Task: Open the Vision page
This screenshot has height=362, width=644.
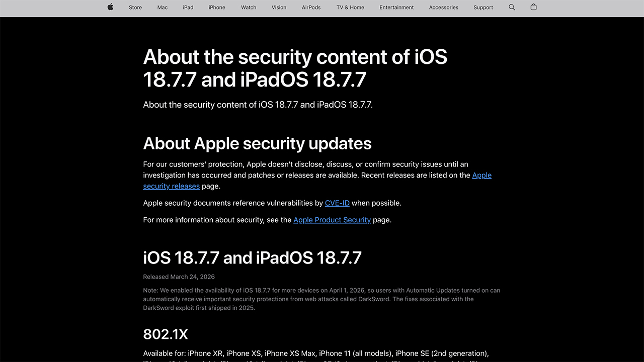Action: [x=279, y=8]
